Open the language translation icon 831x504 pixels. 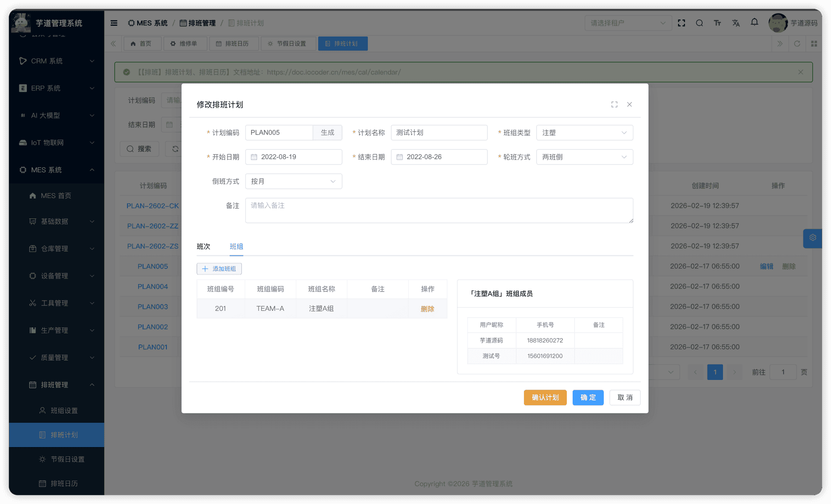[x=736, y=23]
